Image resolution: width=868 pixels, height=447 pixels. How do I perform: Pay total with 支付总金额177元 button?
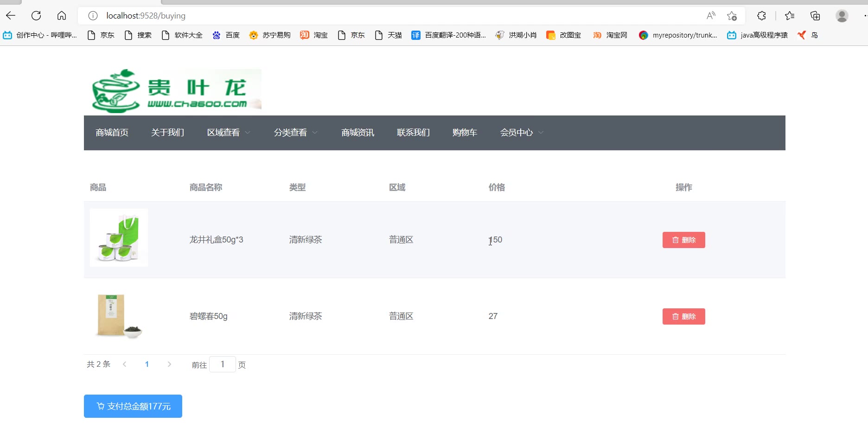(x=133, y=406)
